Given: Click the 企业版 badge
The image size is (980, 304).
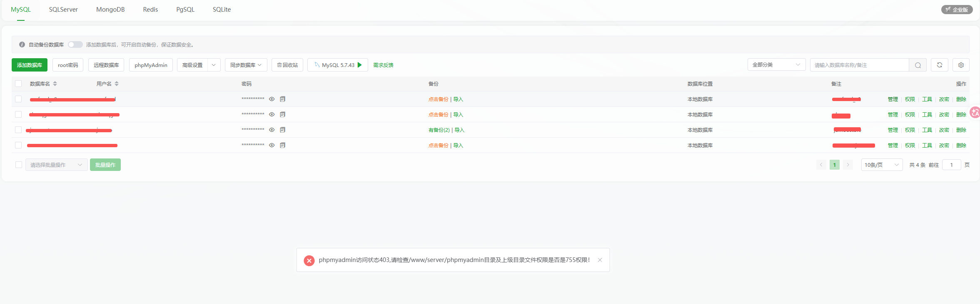Looking at the screenshot, I should tap(957, 10).
